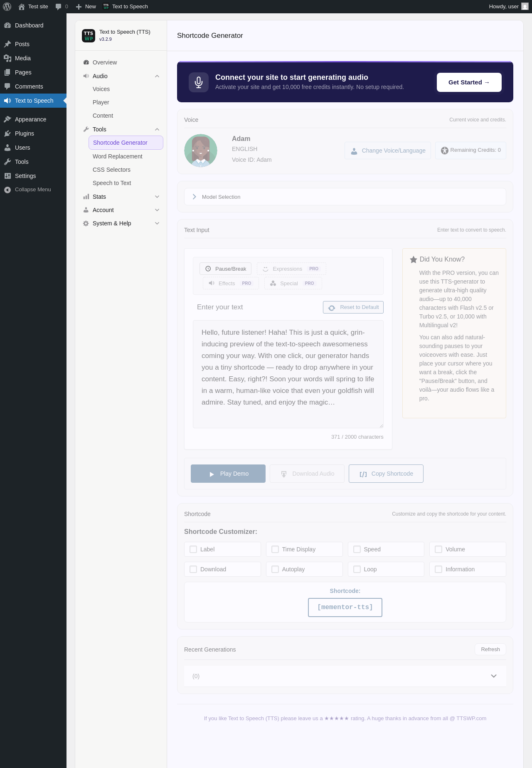Tick the Autoplay checkbox
Image resolution: width=532 pixels, height=768 pixels.
275,569
